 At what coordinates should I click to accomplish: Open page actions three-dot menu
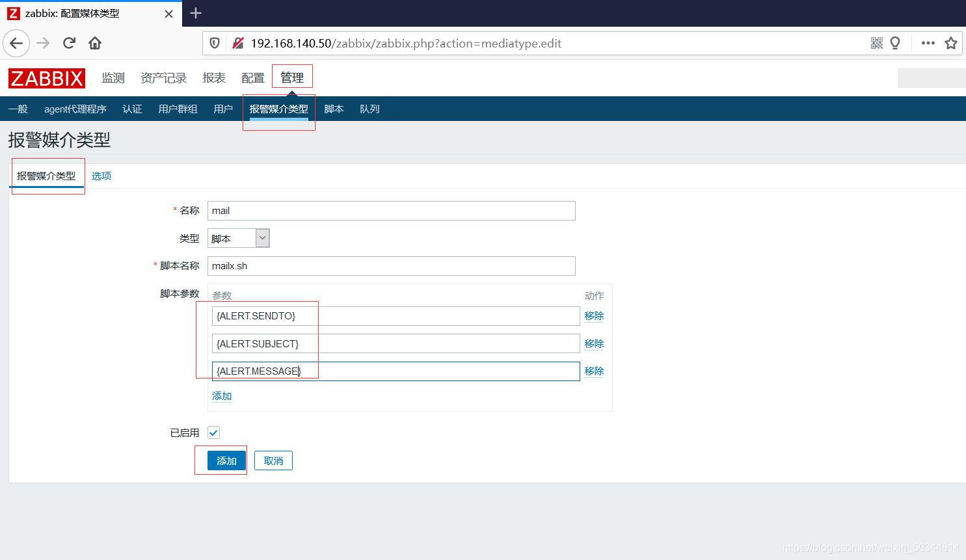pyautogui.click(x=928, y=43)
